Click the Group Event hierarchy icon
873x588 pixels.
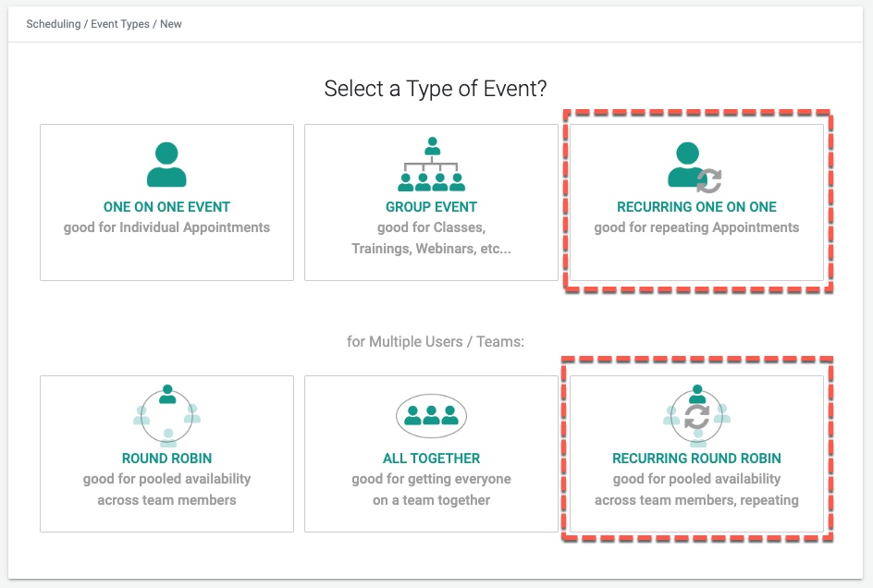point(432,165)
